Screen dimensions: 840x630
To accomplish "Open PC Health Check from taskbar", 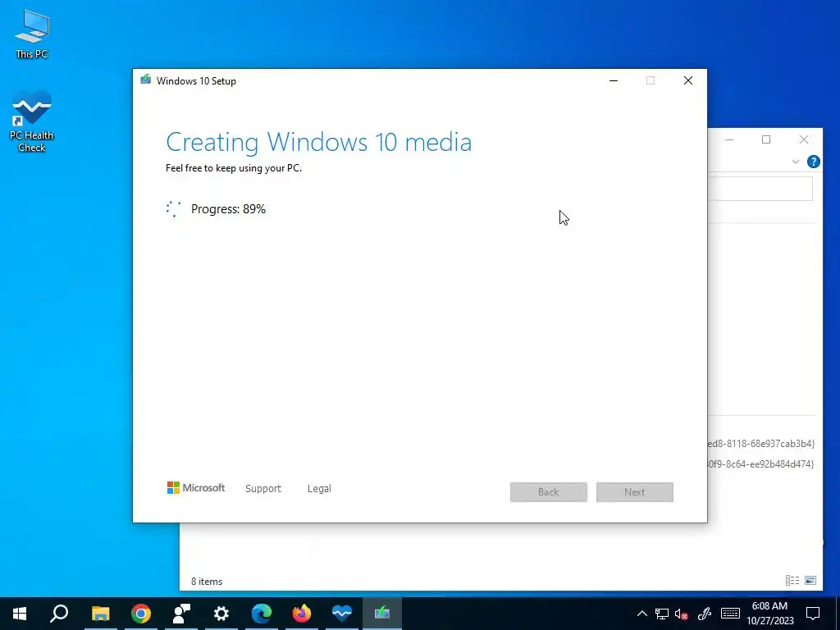I will coord(342,614).
